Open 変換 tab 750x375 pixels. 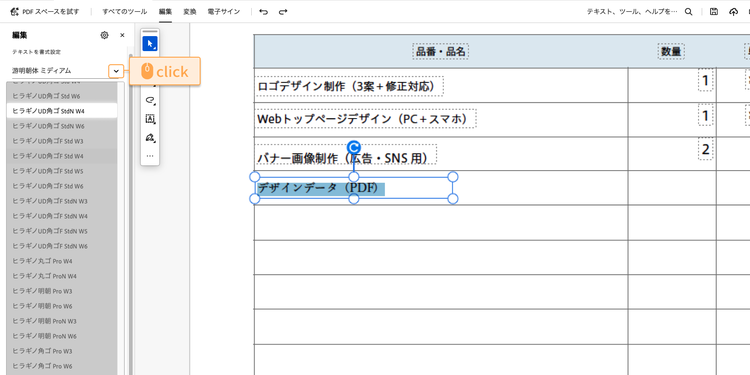pos(189,12)
